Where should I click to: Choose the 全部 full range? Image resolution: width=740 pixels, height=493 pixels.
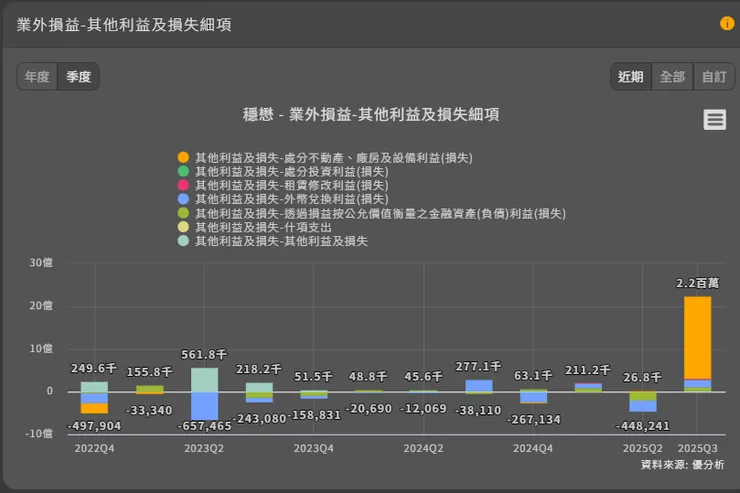672,76
